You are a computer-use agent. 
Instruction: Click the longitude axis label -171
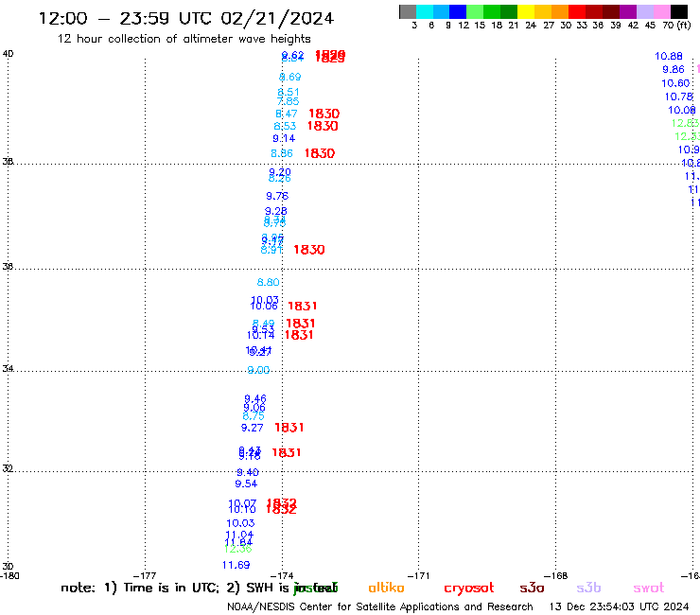[419, 576]
